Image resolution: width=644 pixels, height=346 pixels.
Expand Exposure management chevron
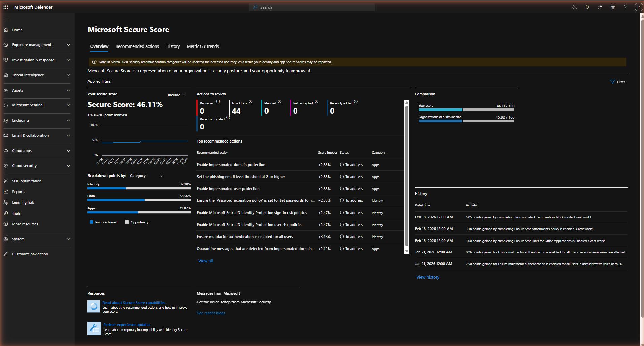point(68,45)
